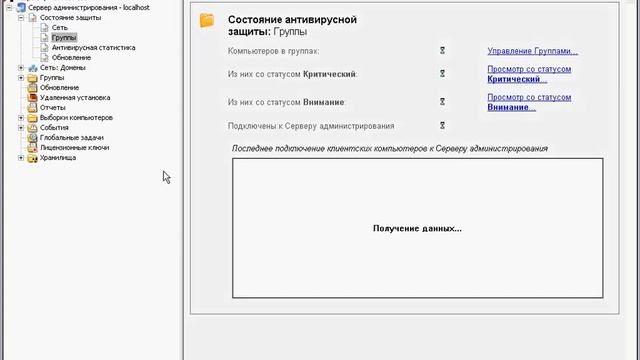Click the События icon
This screenshot has width=640, height=360.
(x=33, y=128)
